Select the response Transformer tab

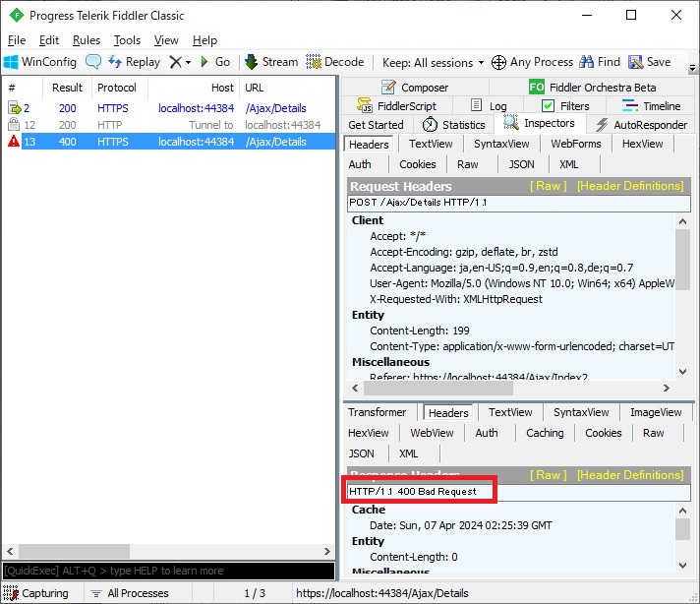coord(377,412)
